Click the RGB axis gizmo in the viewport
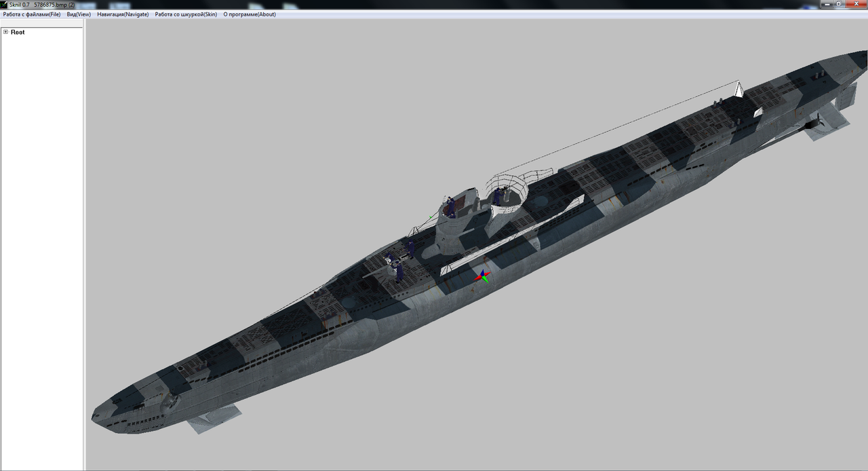This screenshot has height=471, width=868. pos(482,276)
